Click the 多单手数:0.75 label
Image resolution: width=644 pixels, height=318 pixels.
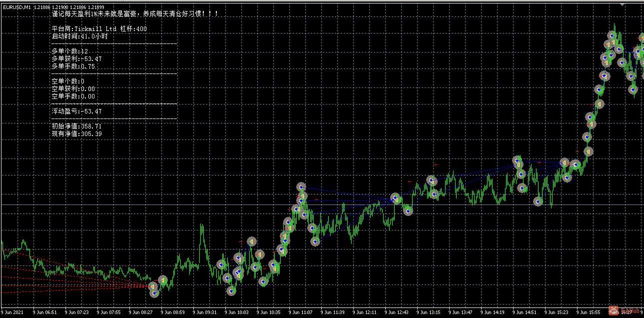73,66
